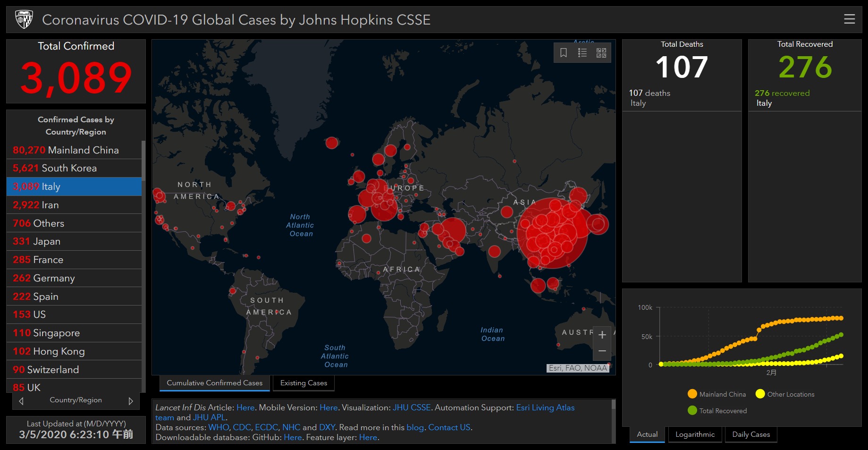The height and width of the screenshot is (450, 868).
Task: Open the JHU CSSE link
Action: [x=412, y=408]
